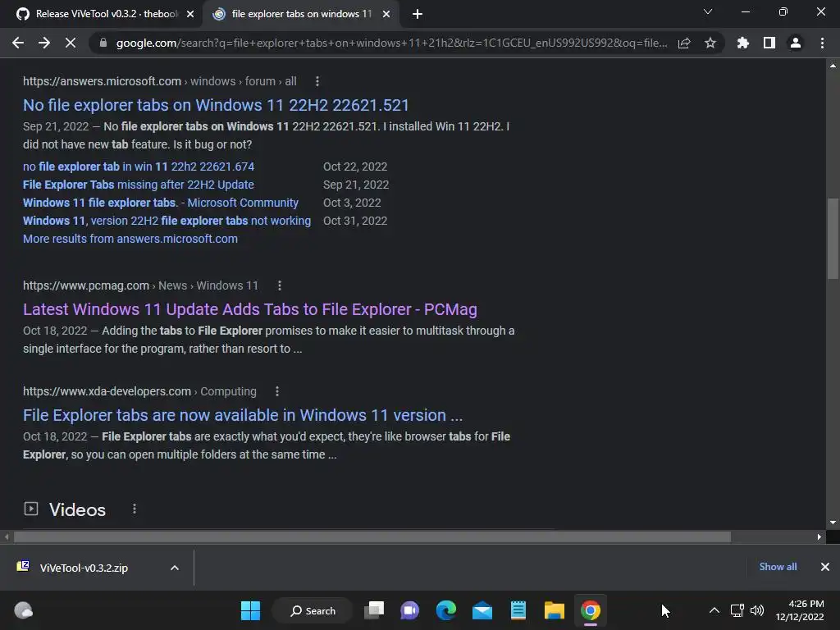The width and height of the screenshot is (840, 630).
Task: Open Chrome profile avatar menu
Action: pyautogui.click(x=796, y=43)
